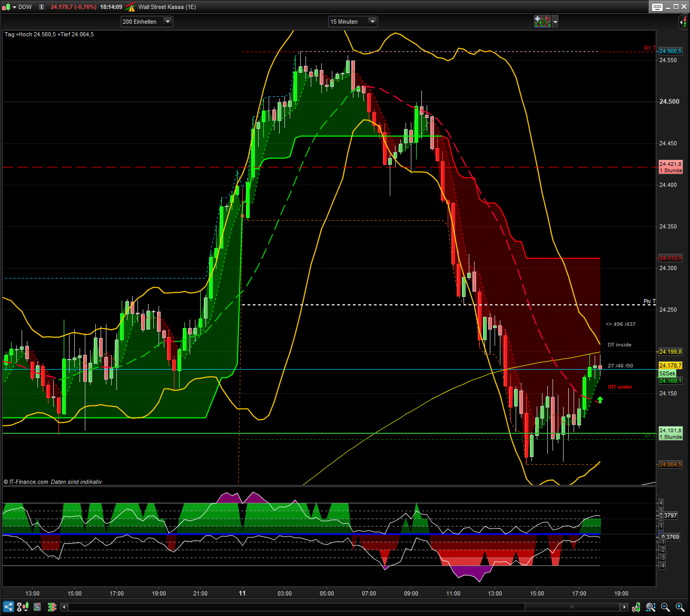Click the <> 496 /437 annotation

pos(620,324)
